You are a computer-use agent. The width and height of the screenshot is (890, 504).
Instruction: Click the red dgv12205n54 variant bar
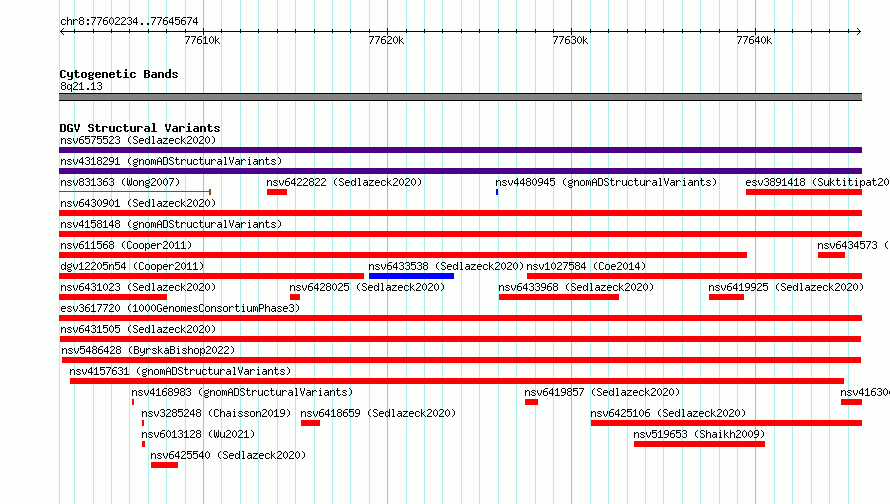(x=211, y=276)
